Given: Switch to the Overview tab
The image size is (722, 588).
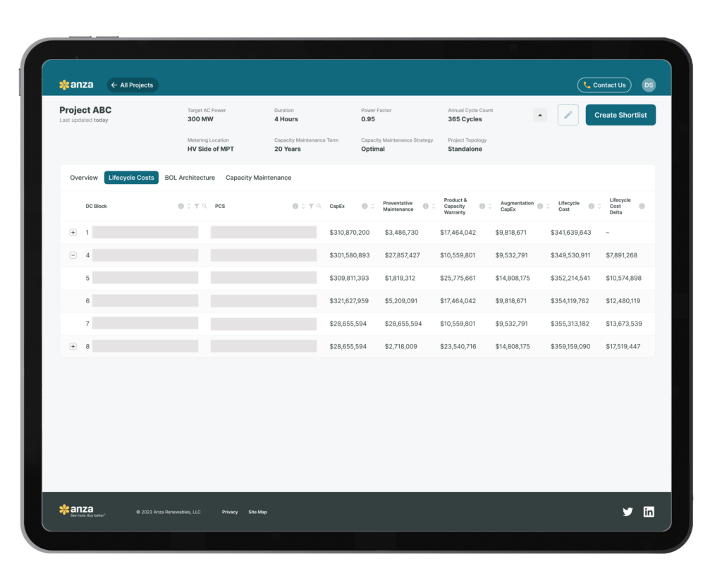Looking at the screenshot, I should pos(84,178).
